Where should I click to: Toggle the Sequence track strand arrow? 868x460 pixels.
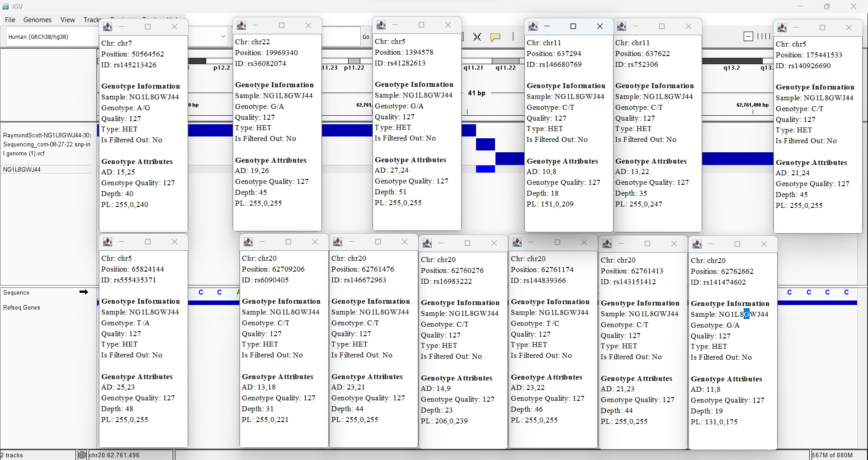[84, 292]
